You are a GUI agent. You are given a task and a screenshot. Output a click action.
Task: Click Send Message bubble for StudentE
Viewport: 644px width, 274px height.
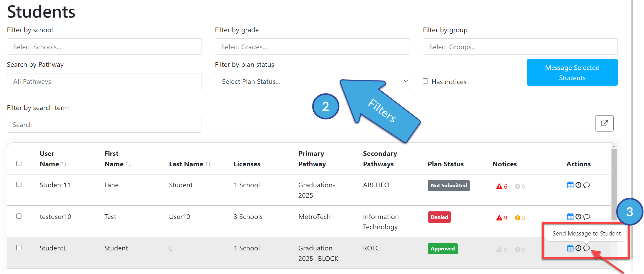586,248
